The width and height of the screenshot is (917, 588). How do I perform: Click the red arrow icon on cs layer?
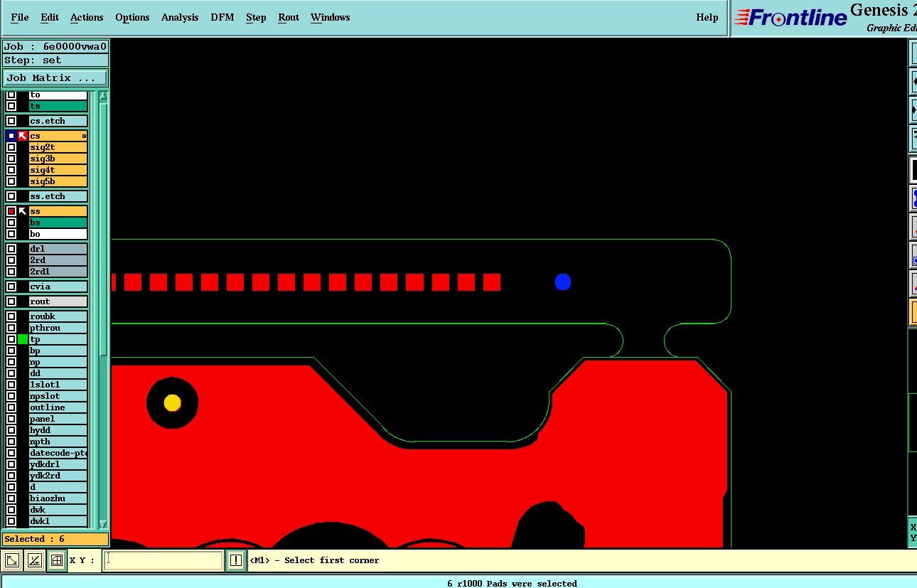pyautogui.click(x=23, y=136)
